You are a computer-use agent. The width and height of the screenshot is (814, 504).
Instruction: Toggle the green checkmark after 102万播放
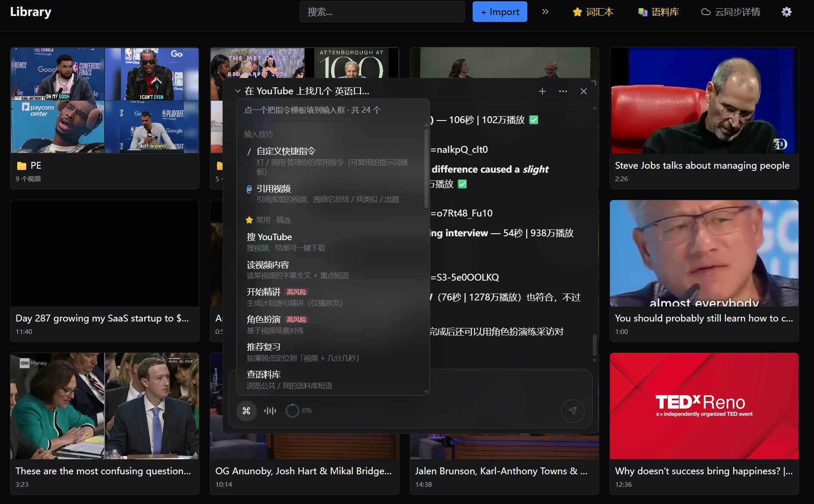click(x=533, y=120)
